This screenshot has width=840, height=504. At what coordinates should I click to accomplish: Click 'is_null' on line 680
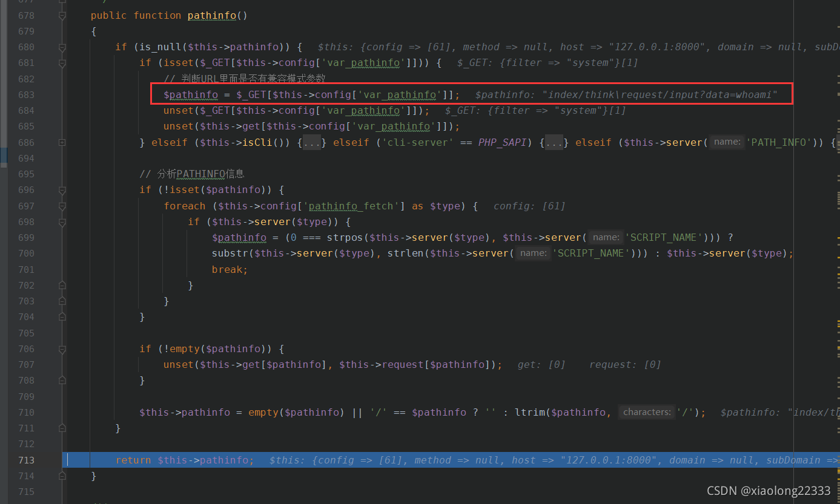pos(160,47)
